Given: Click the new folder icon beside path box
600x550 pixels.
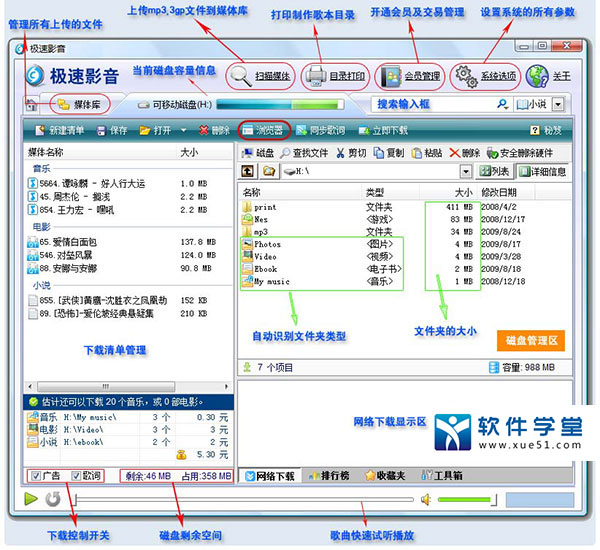Looking at the screenshot, I should pyautogui.click(x=269, y=171).
